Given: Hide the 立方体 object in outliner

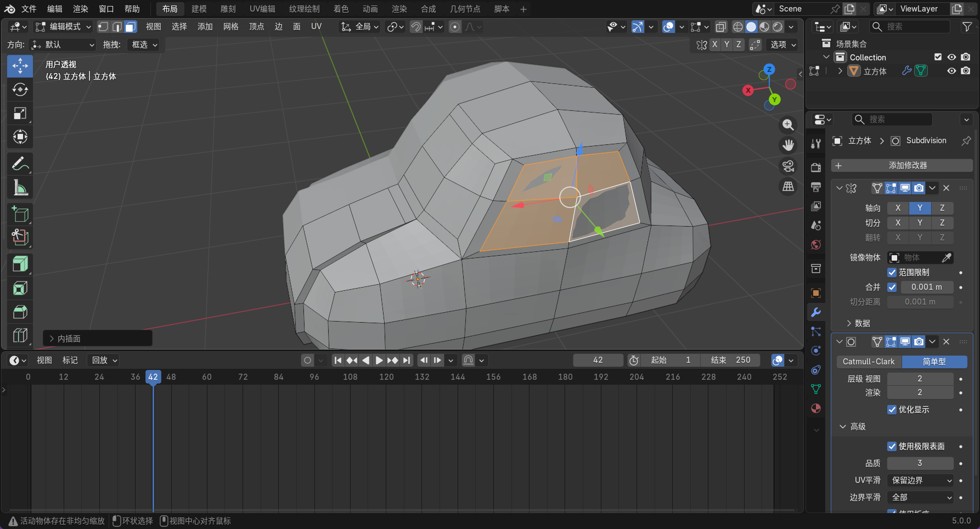Looking at the screenshot, I should click(x=951, y=71).
